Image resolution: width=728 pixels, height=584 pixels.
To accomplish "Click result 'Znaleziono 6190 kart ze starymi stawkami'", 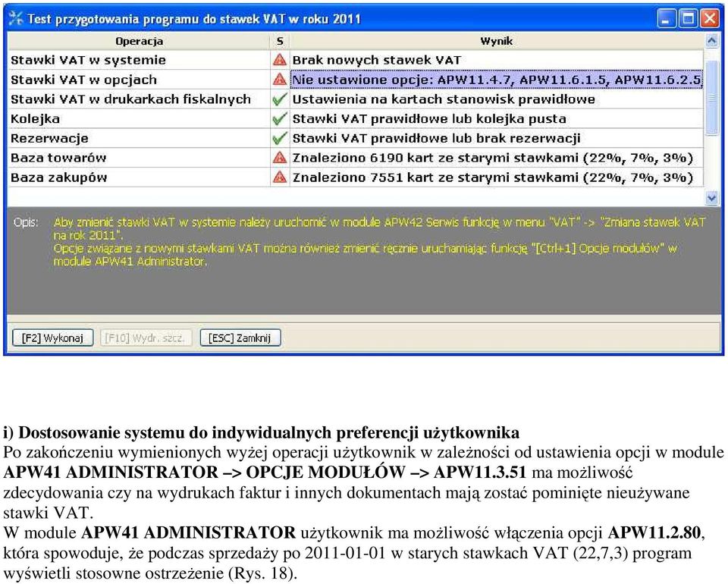I will [x=496, y=158].
